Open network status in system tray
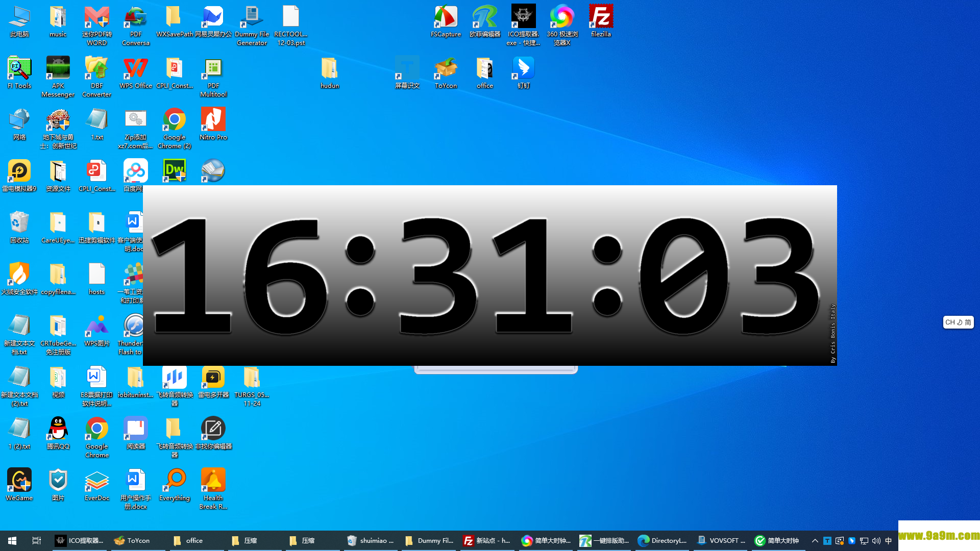Image resolution: width=980 pixels, height=551 pixels. click(x=864, y=540)
